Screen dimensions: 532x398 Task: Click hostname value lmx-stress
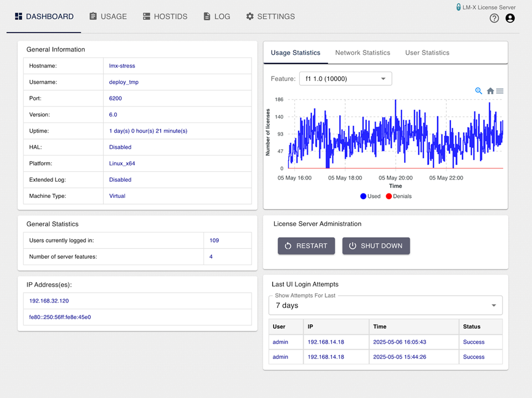pos(122,66)
